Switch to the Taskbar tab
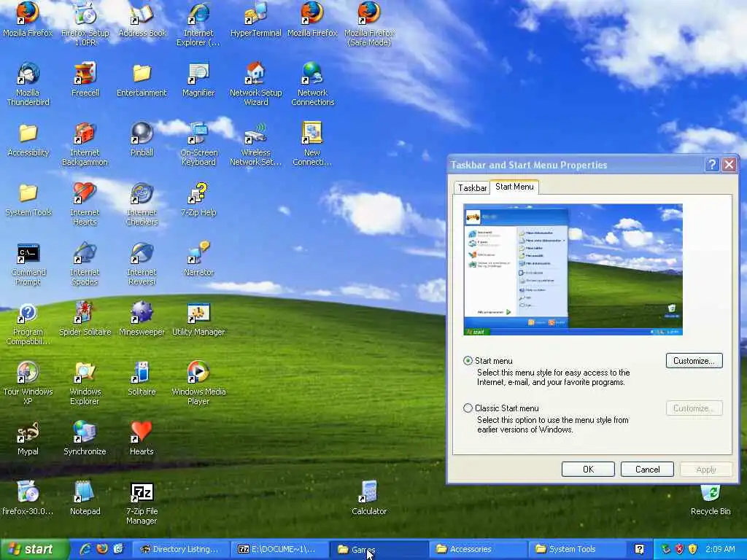Screen dimensions: 747x560 tap(472, 187)
